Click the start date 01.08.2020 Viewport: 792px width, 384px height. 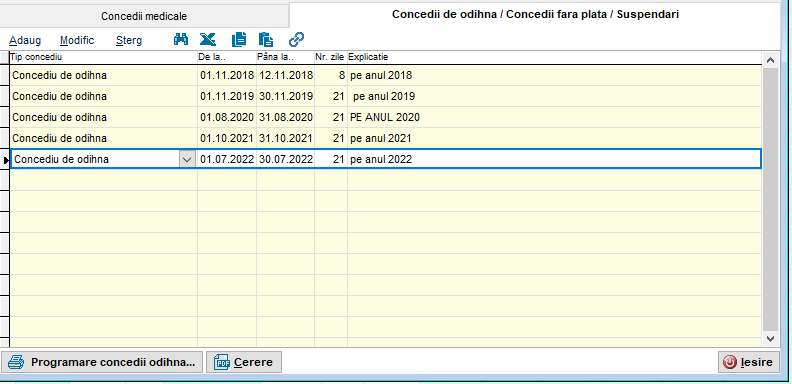227,117
